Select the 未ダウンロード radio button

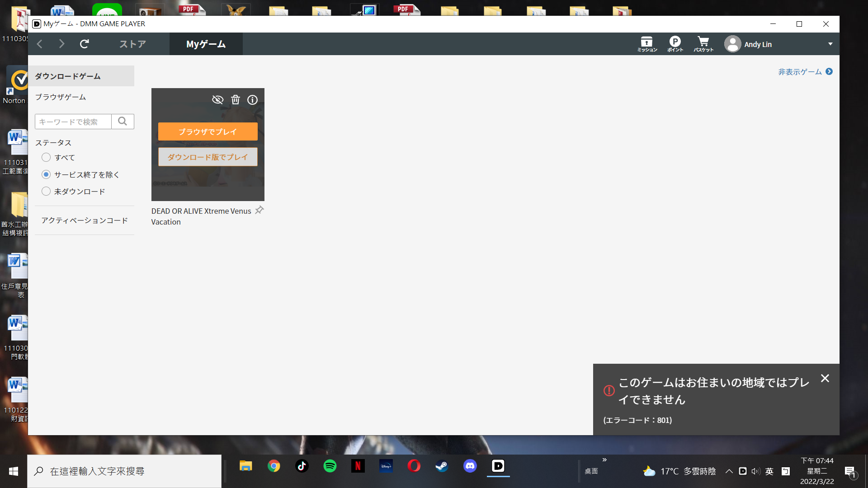coord(46,191)
